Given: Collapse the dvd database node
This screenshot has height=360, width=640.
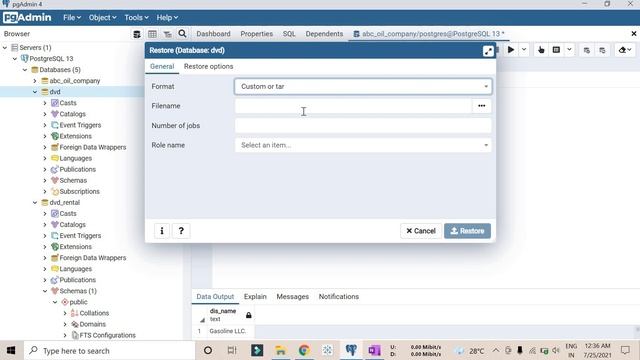Looking at the screenshot, I should 35,92.
